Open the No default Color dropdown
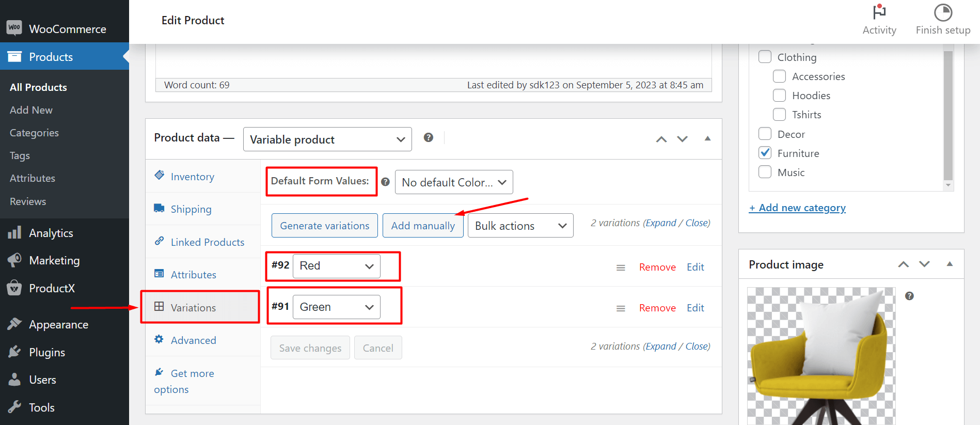Screen dimensions: 980x425 coord(453,182)
